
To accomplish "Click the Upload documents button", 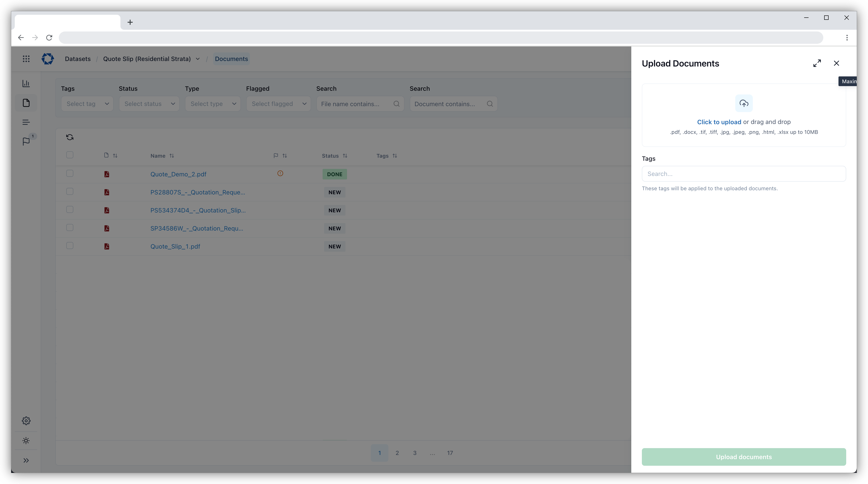I will 744,456.
